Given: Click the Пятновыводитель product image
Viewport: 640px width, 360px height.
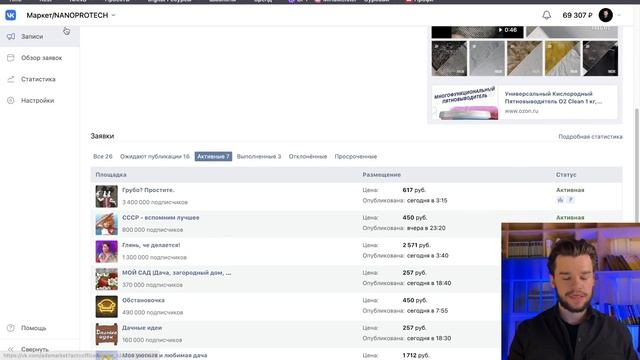Looking at the screenshot, I should tap(465, 102).
